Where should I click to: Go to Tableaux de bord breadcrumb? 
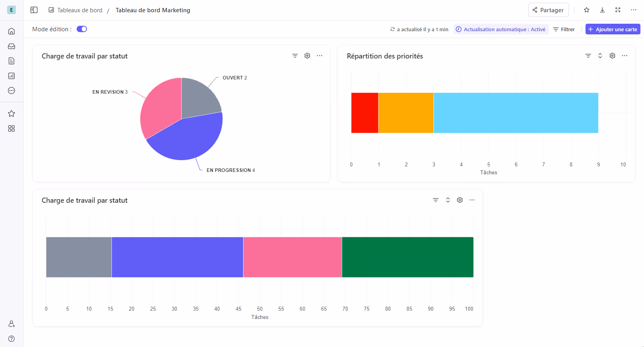[79, 10]
